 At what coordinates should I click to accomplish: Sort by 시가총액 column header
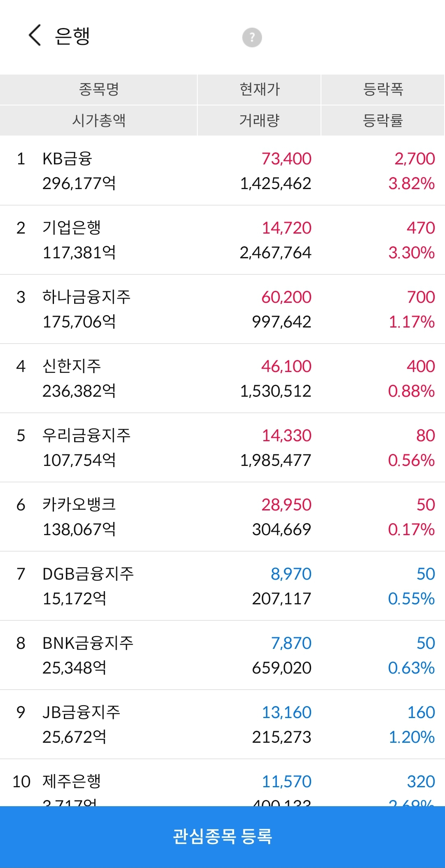(x=99, y=121)
